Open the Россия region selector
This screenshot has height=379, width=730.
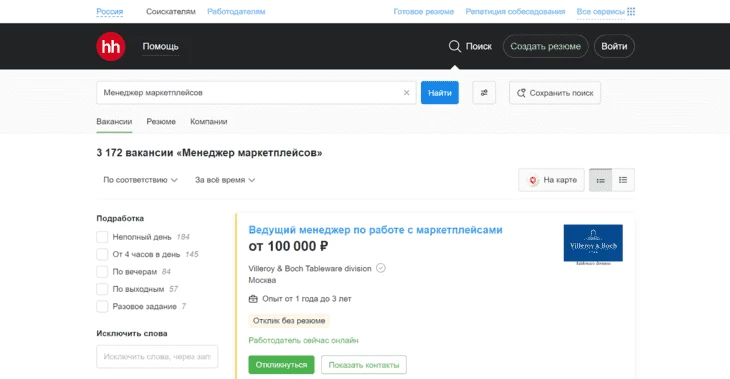pos(110,12)
